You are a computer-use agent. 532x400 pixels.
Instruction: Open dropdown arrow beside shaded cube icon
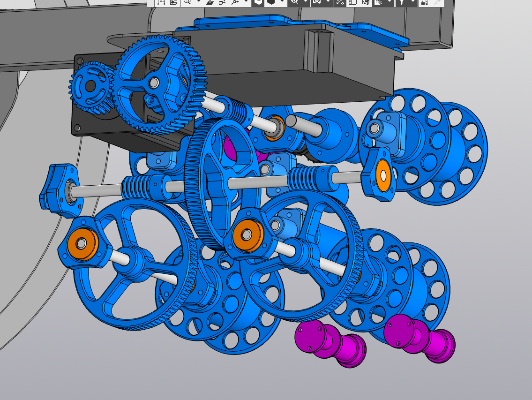(x=282, y=2)
